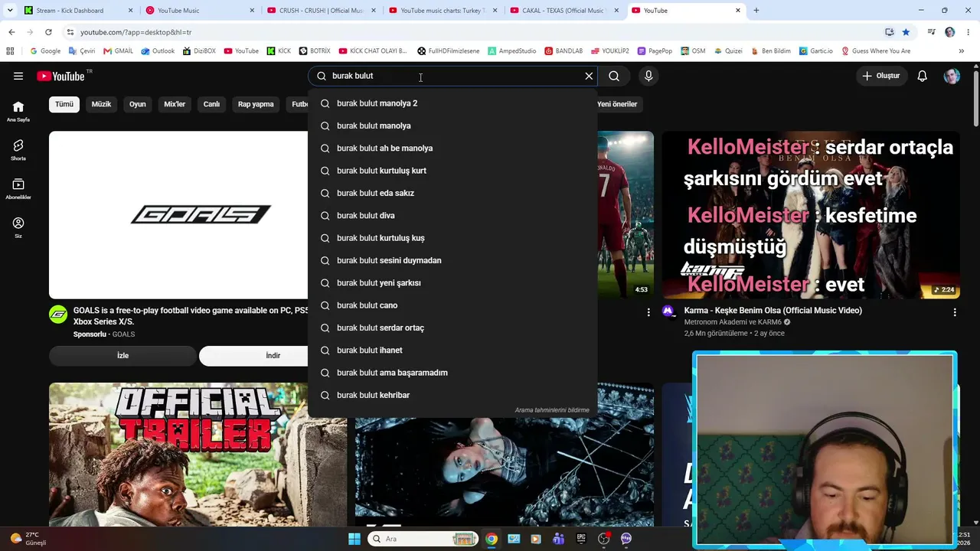Open Karma - Keşke Benim Olsa video title
This screenshot has height=551, width=980.
(773, 311)
